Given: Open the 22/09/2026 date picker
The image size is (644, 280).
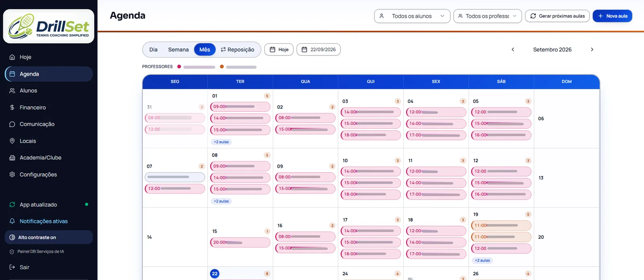Looking at the screenshot, I should point(318,49).
